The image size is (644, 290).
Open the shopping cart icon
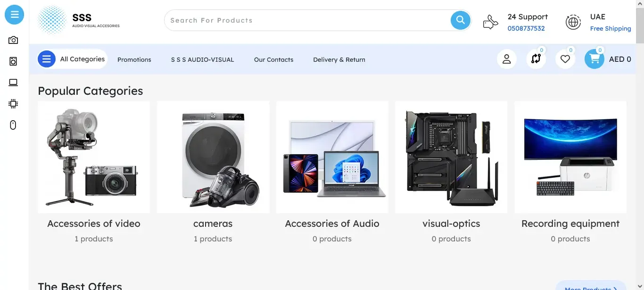point(594,59)
